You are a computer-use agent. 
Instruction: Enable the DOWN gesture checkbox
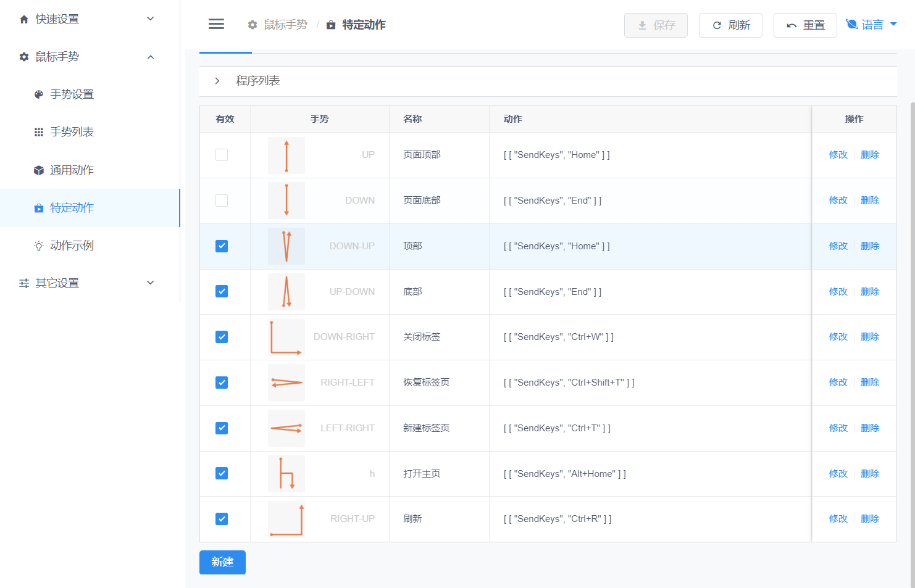tap(222, 201)
